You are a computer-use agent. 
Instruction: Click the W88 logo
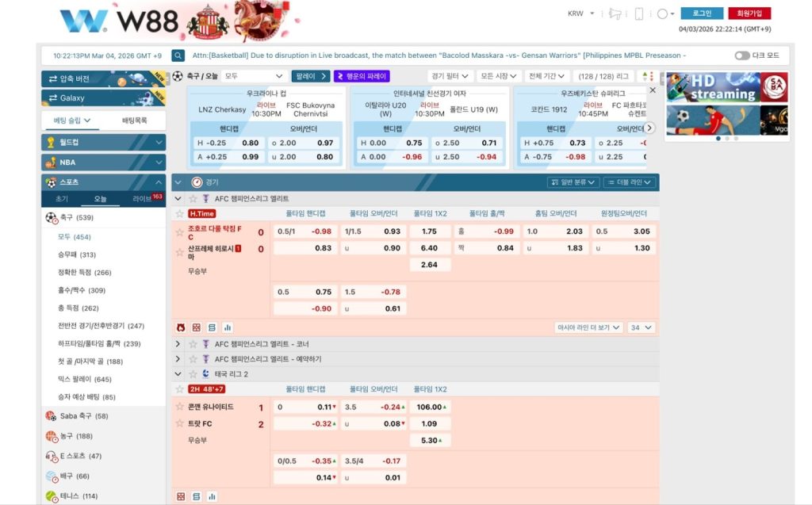pos(119,21)
